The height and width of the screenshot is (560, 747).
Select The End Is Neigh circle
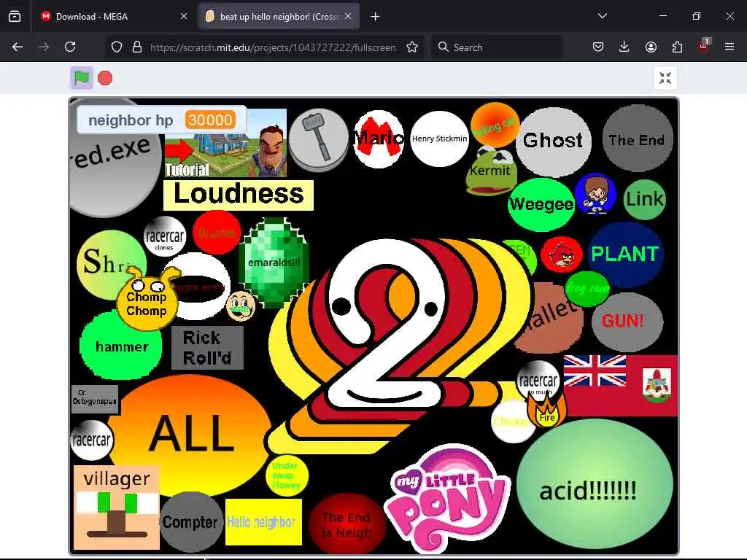[x=347, y=524]
